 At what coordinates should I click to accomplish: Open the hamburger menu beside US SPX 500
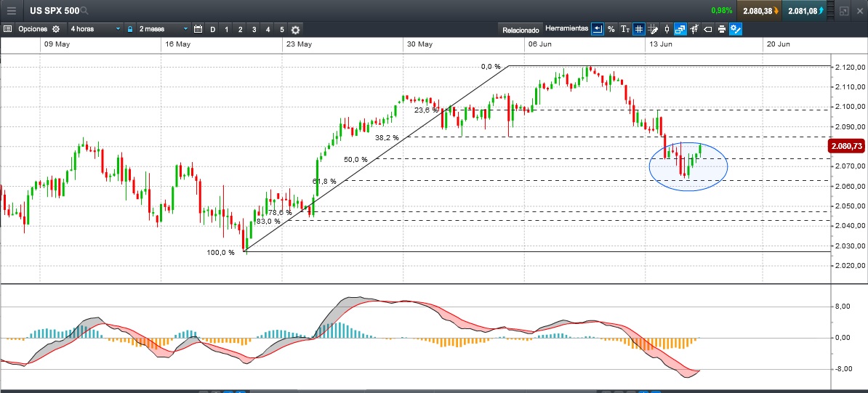click(x=12, y=11)
